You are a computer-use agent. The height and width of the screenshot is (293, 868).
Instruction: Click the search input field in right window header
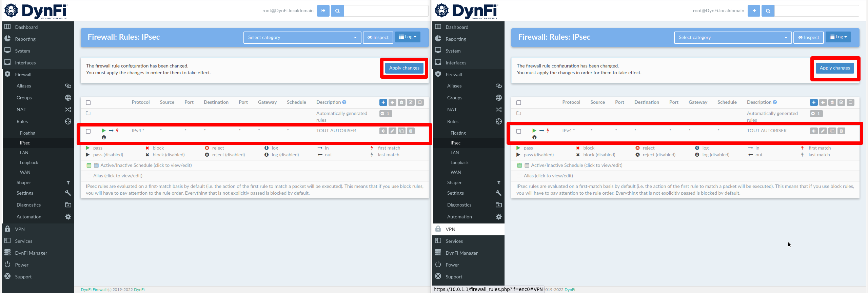816,11
